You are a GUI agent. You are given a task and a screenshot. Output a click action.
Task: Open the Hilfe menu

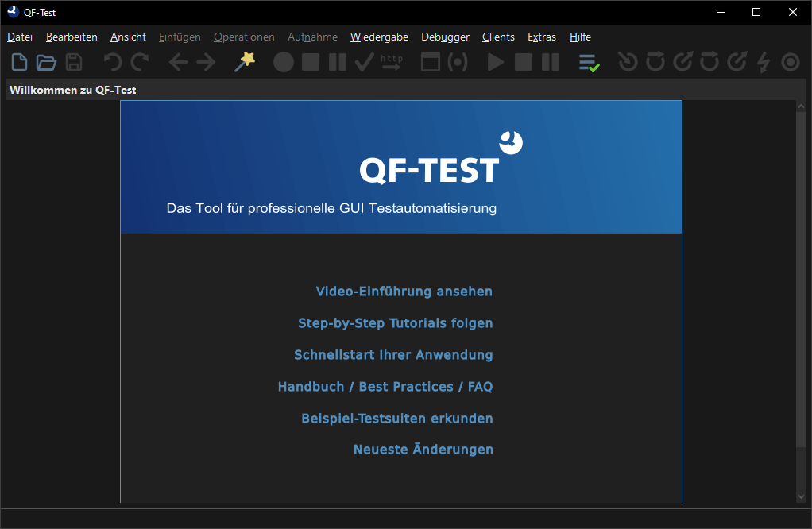pos(580,37)
